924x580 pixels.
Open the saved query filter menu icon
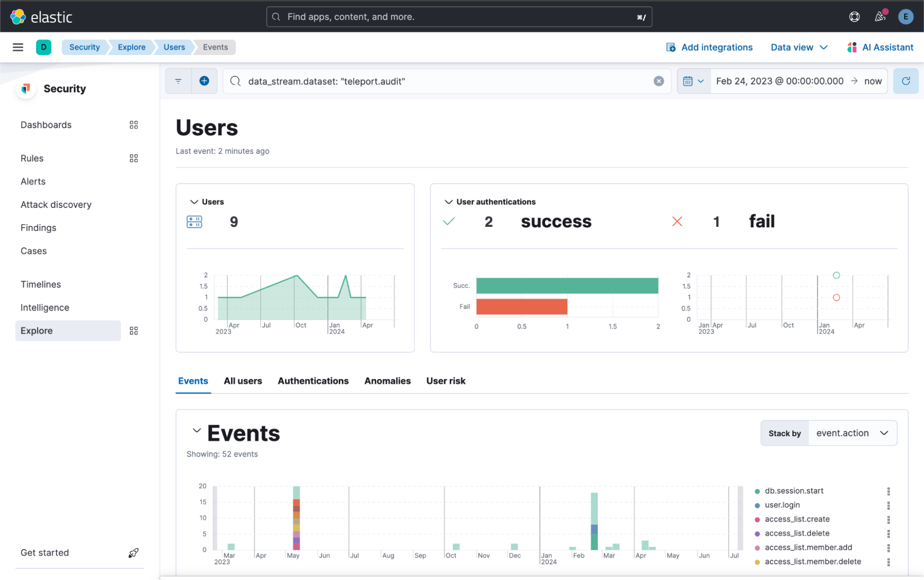coord(178,81)
